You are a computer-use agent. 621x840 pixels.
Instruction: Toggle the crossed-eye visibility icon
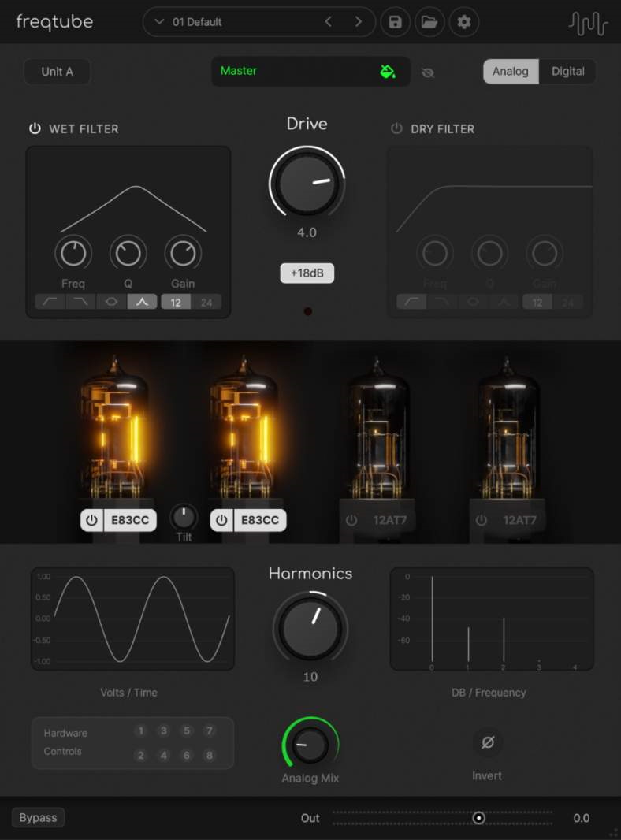click(x=428, y=72)
